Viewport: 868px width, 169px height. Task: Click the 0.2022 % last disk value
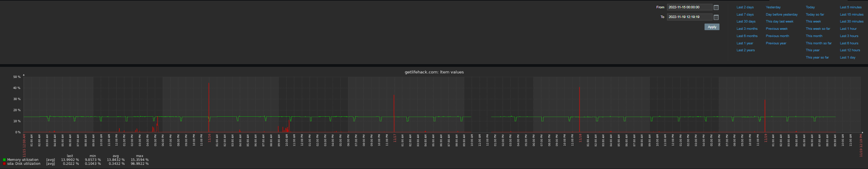71,163
